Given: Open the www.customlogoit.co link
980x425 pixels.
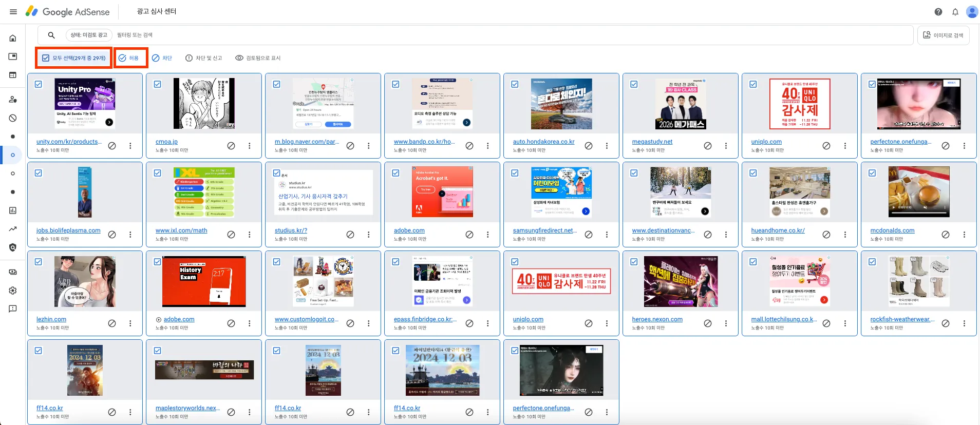Looking at the screenshot, I should 306,319.
